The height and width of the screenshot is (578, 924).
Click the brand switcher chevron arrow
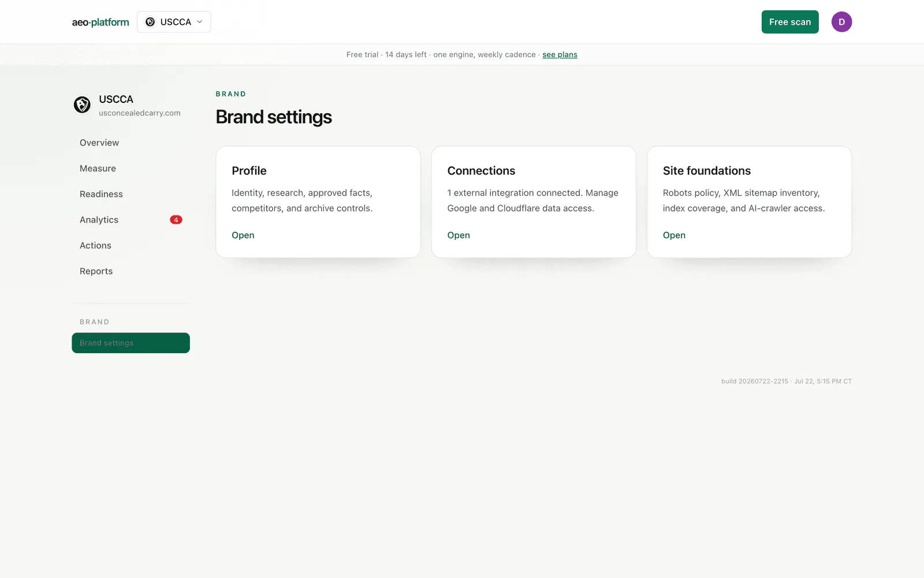(x=200, y=22)
